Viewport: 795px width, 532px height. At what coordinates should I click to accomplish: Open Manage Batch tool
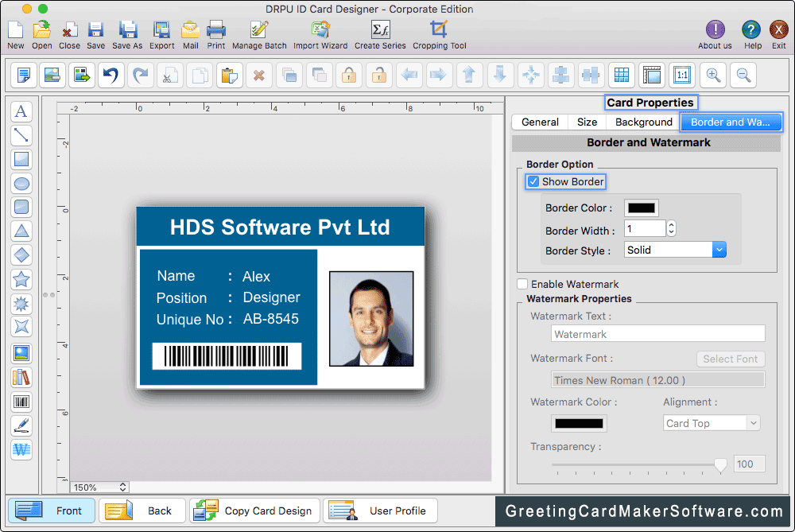[x=259, y=30]
